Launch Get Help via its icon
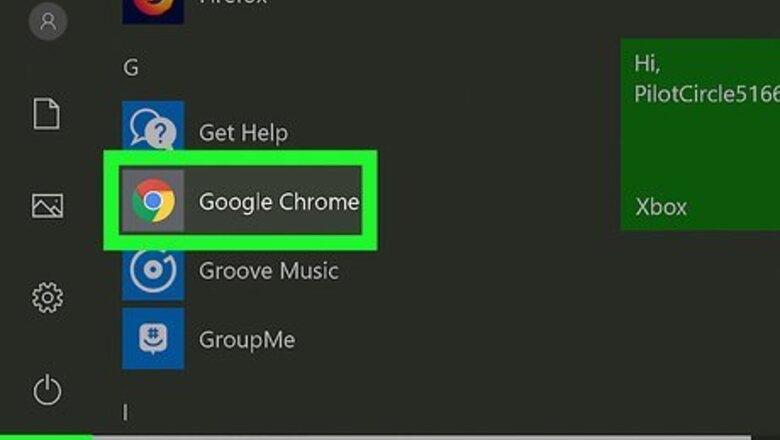The image size is (780, 440). click(x=153, y=128)
